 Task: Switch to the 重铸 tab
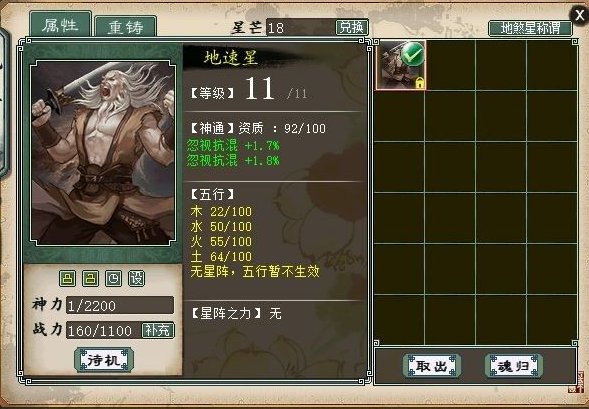125,27
